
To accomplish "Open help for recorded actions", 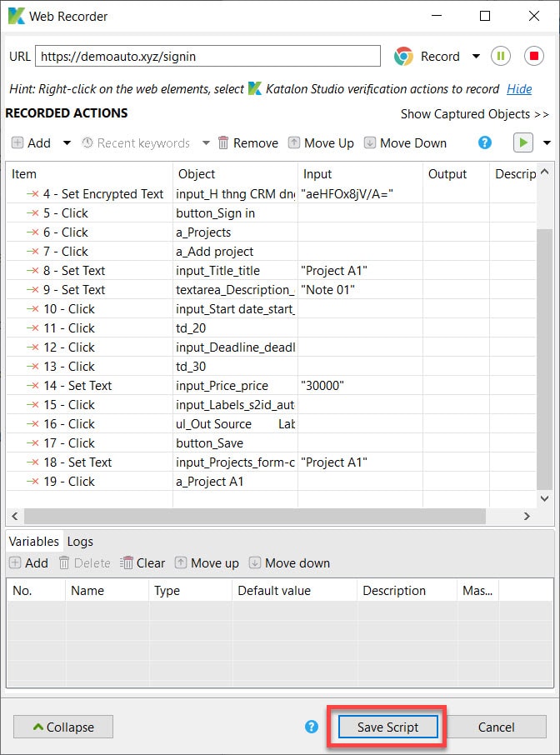I will coord(485,143).
